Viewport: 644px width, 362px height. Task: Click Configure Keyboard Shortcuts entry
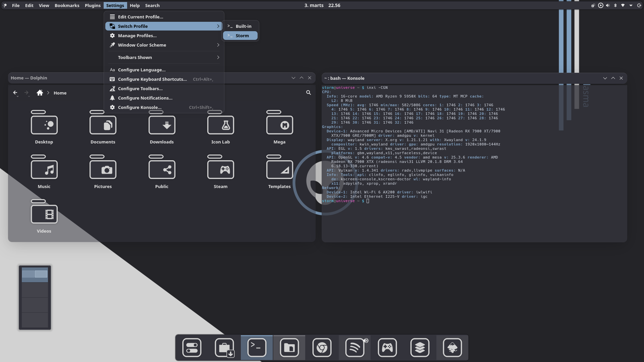pos(152,79)
